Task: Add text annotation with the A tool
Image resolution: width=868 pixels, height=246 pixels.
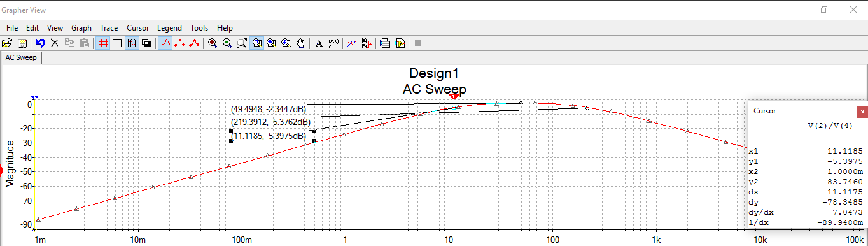Action: click(319, 43)
